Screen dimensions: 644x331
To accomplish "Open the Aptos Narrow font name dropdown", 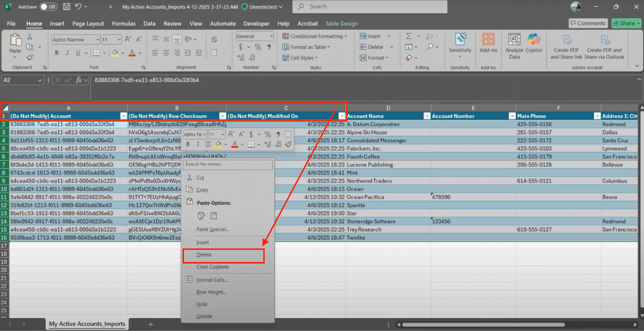I will [97, 39].
